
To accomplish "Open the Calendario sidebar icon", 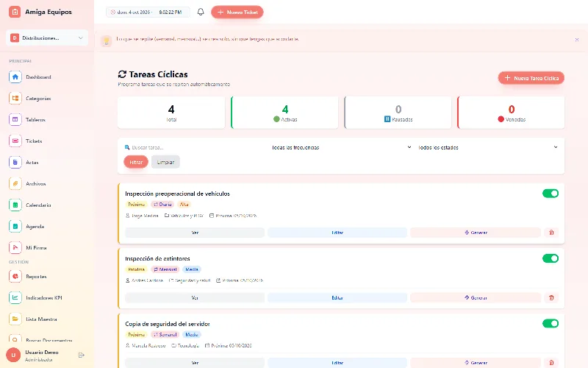I will pyautogui.click(x=15, y=205).
